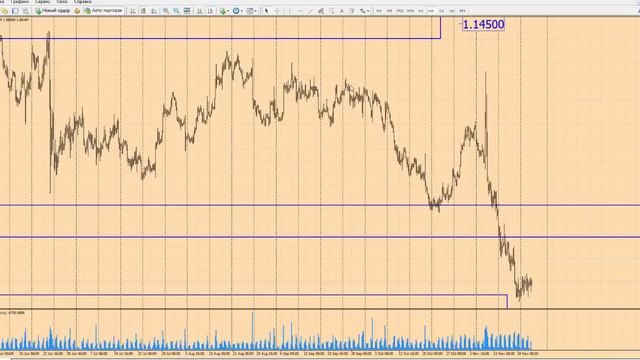This screenshot has height=360, width=640.
Task: Open the indicators list green plus icon
Action: [x=222, y=11]
